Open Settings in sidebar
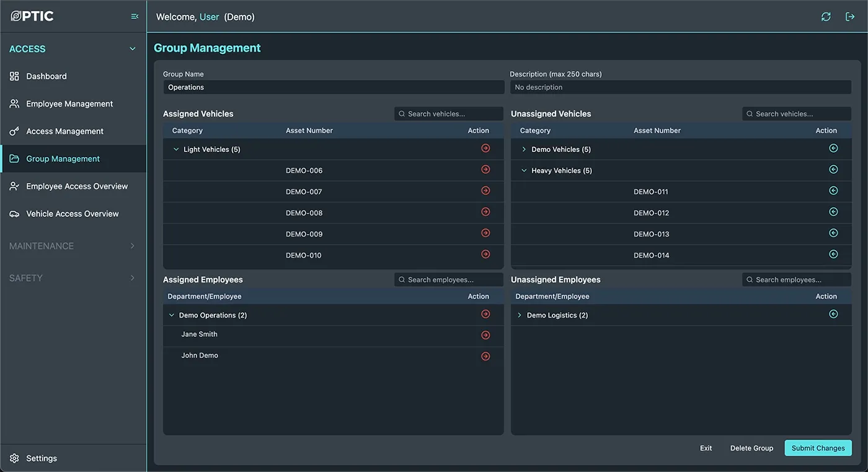868x472 pixels. click(x=73, y=458)
